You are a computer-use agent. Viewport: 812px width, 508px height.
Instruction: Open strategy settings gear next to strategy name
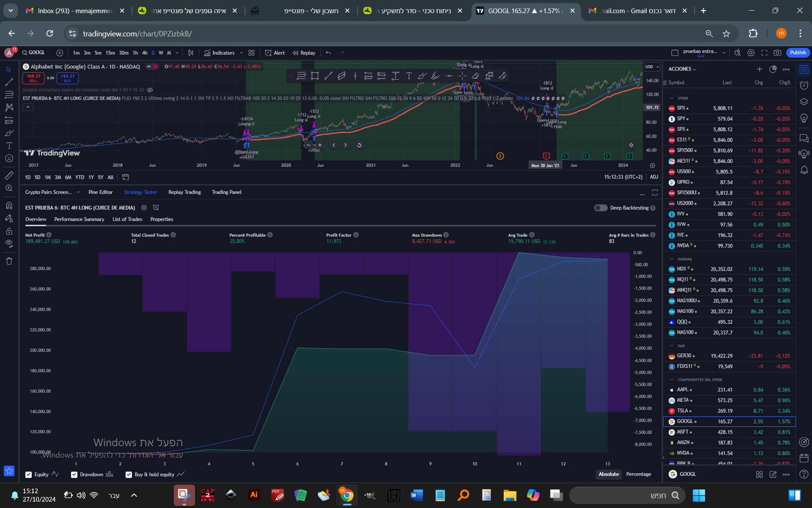point(144,208)
